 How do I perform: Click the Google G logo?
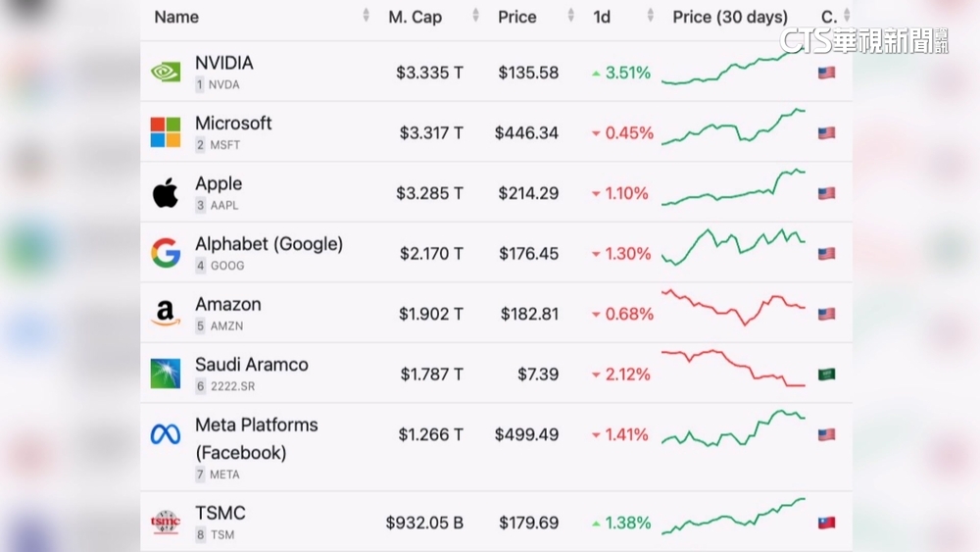[165, 253]
